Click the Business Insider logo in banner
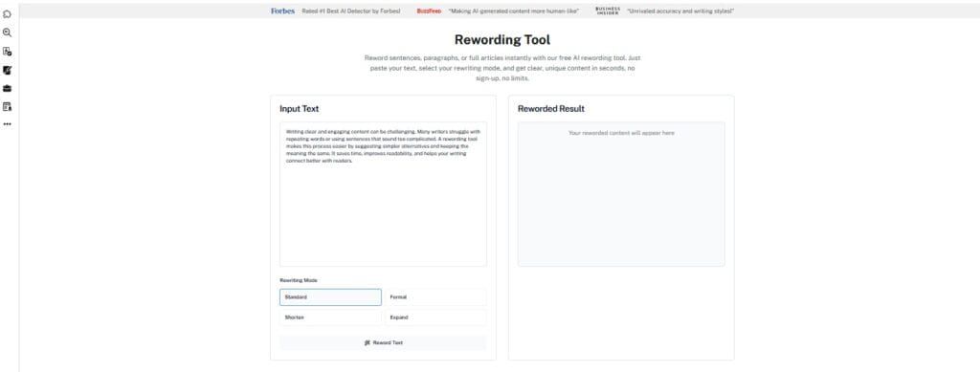 coord(608,11)
